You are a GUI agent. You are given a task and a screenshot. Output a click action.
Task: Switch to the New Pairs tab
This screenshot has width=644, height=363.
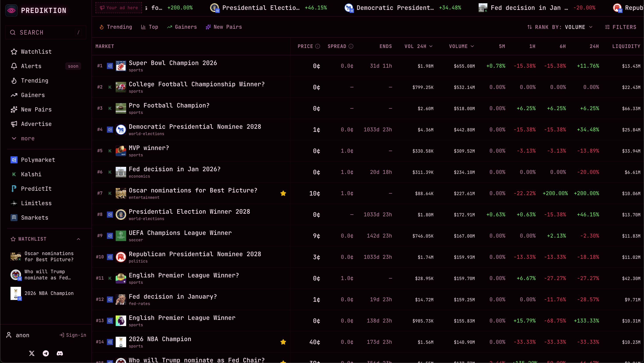click(x=223, y=27)
